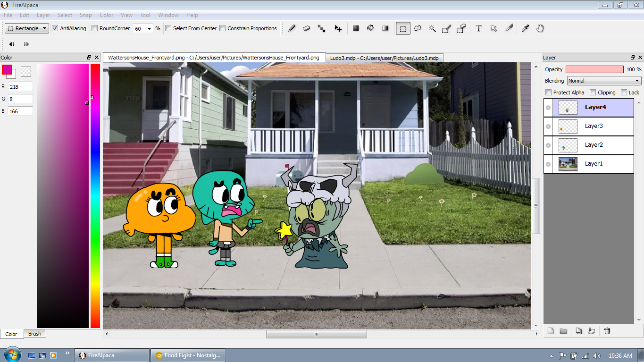Screen dimensions: 644x362
Task: Float the Color panel
Action: coord(89,58)
